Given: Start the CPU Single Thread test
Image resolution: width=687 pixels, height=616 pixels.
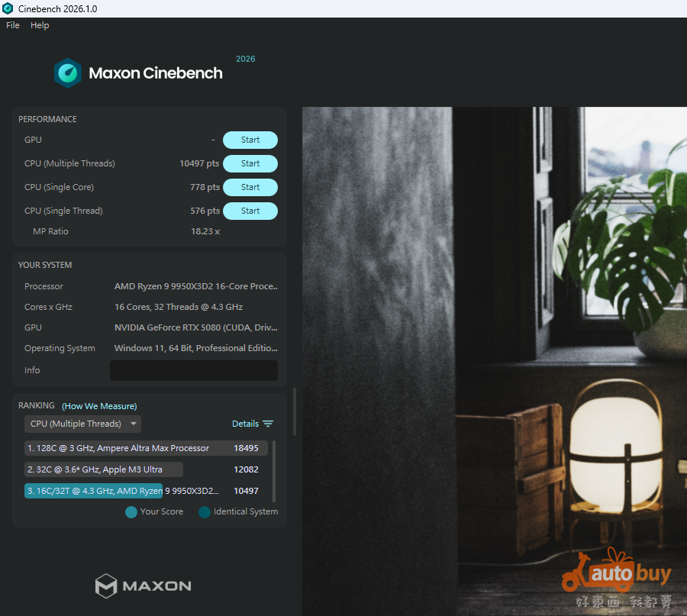Looking at the screenshot, I should click(x=250, y=211).
